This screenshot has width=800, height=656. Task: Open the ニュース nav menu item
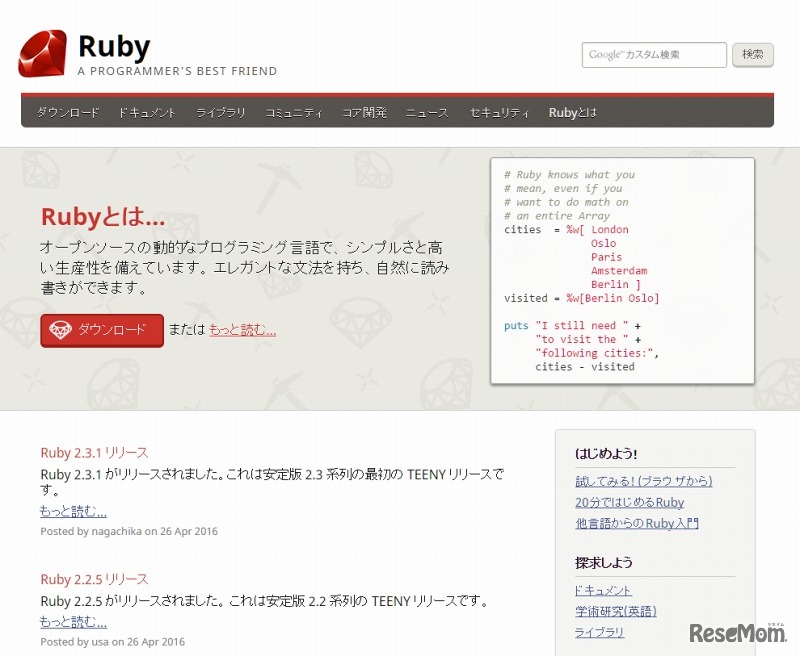[x=427, y=113]
